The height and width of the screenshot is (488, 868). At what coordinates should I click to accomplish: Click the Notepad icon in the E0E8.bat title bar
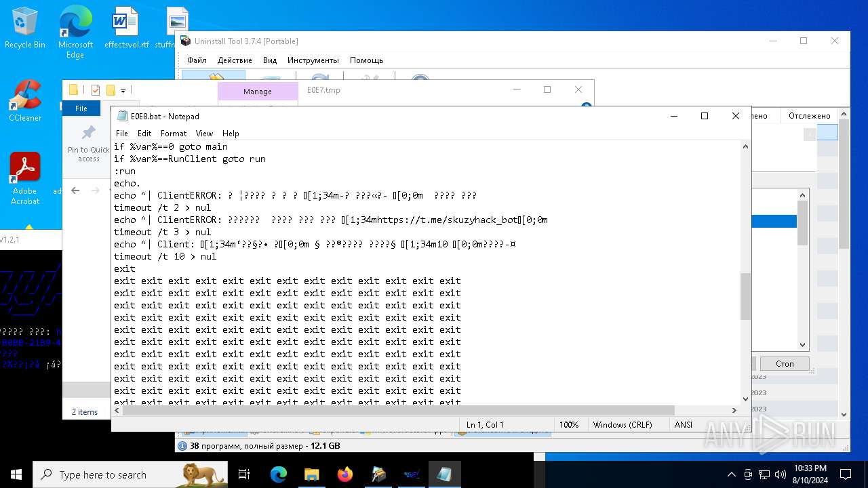coord(122,116)
